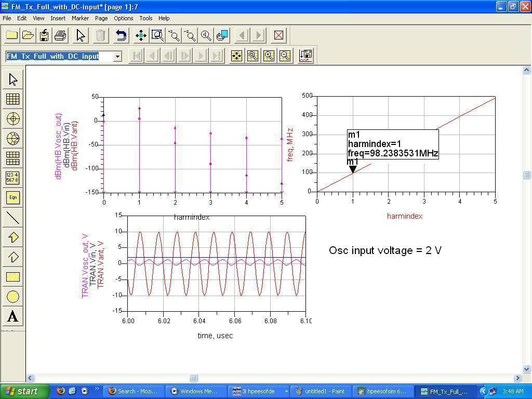Insert a polar plot

pos(13,119)
